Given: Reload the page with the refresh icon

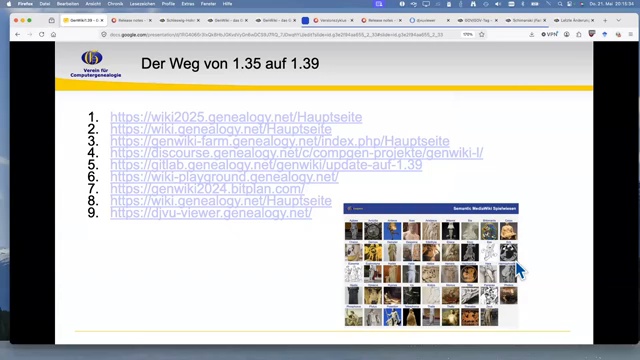Looking at the screenshot, I should pyautogui.click(x=42, y=35).
